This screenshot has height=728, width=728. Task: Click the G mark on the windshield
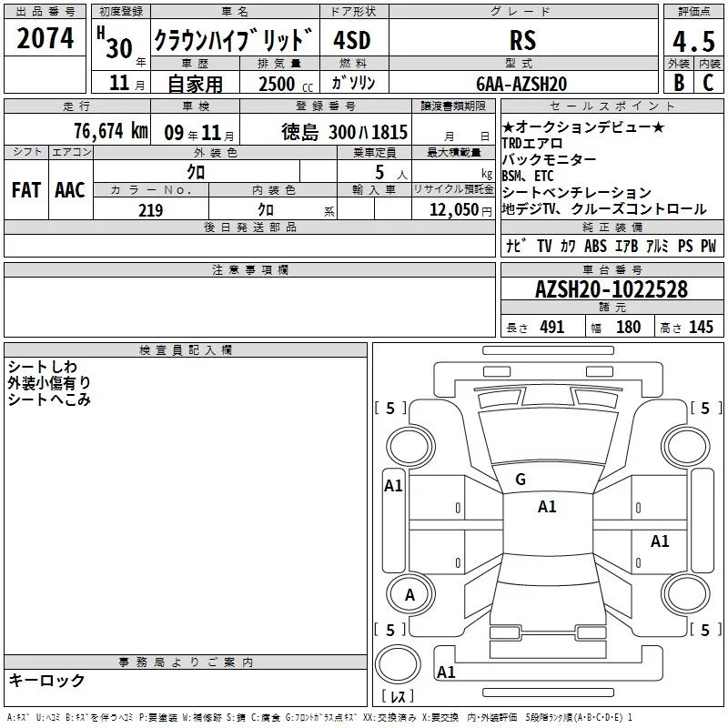click(x=521, y=480)
